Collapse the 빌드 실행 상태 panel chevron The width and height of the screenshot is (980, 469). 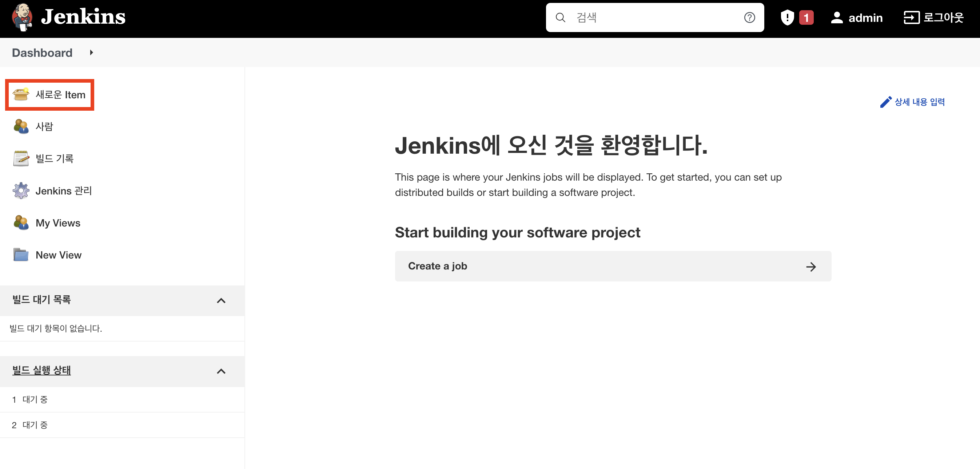(x=221, y=371)
